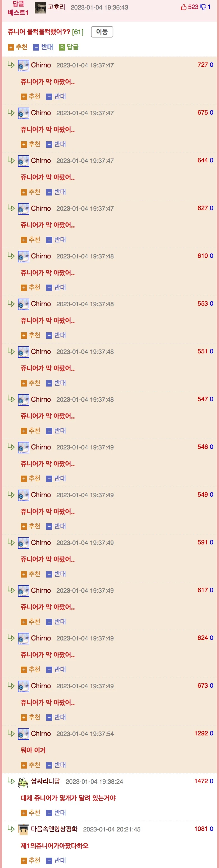219x868 pixels.
Task: Click the thumbs-up icon showing 523
Action: 184,7
